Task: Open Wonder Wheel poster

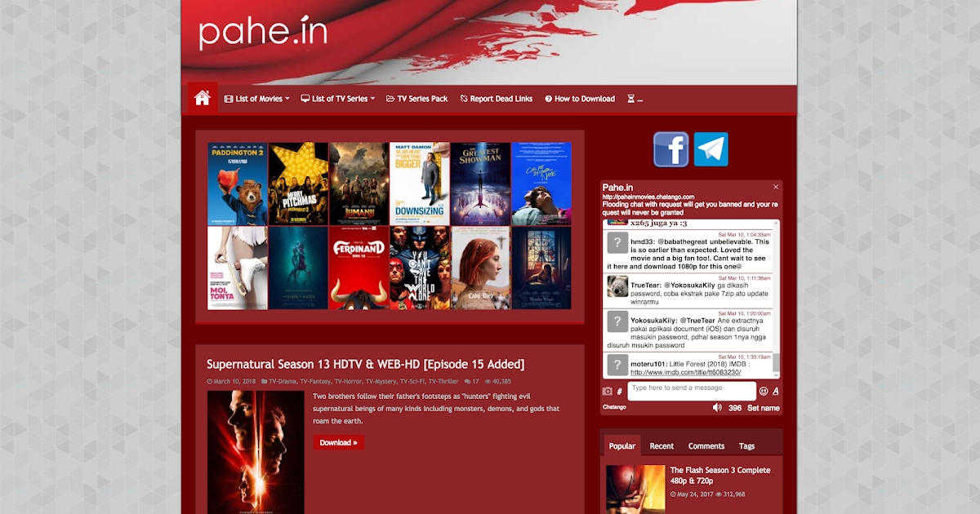Action: [541, 268]
